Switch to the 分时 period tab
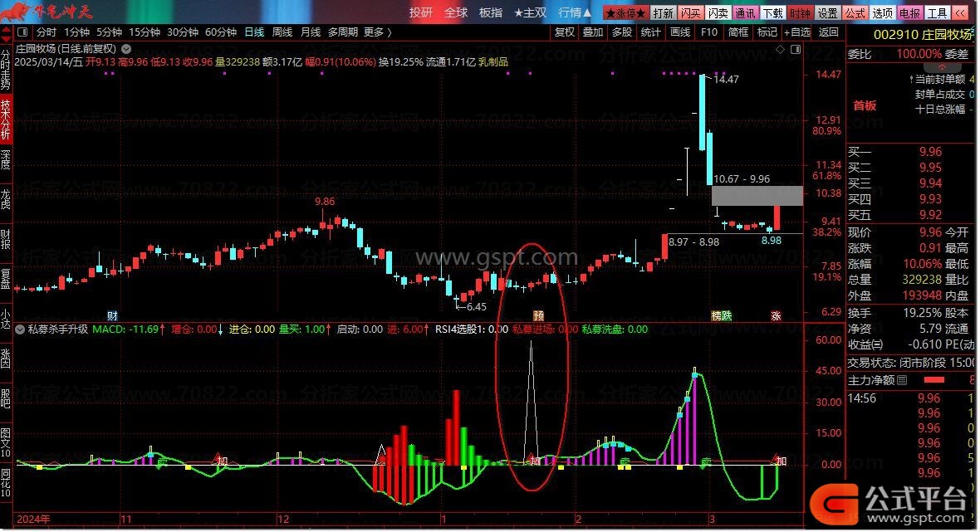The width and height of the screenshot is (980, 532). coord(47,32)
